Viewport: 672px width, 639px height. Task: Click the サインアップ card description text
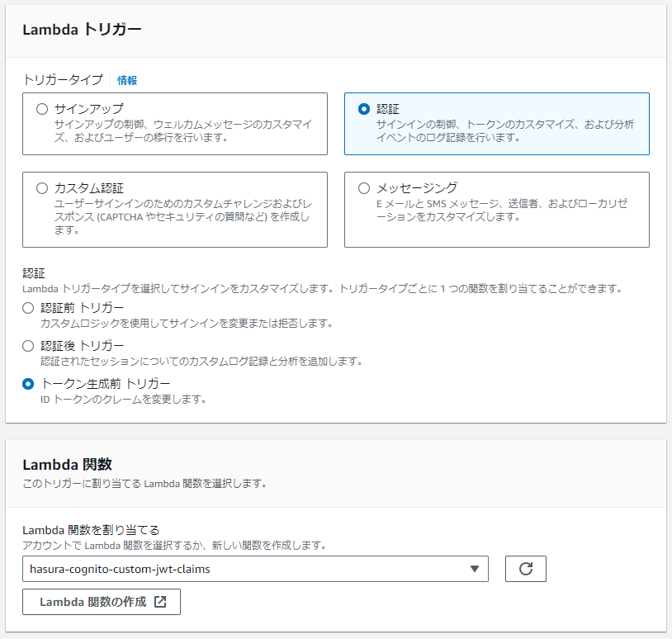(x=183, y=130)
